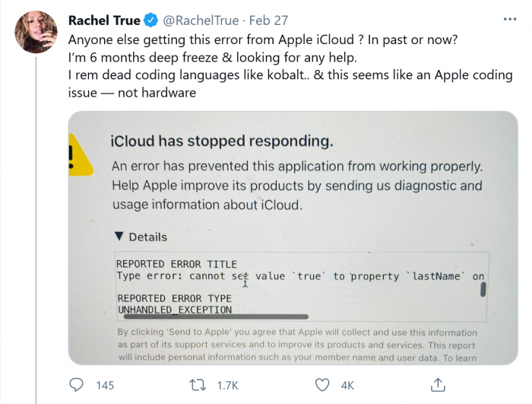
Task: Collapse the Details disclosure triangle
Action: (119, 237)
